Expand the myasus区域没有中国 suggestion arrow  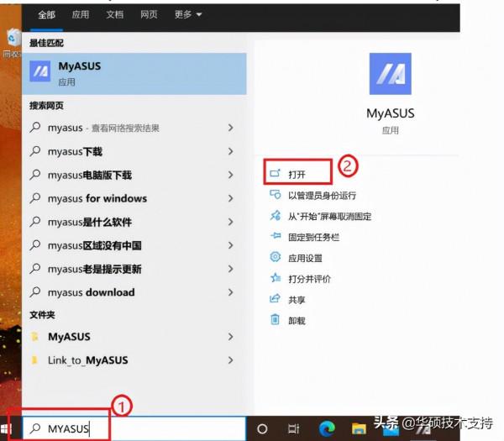[230, 245]
